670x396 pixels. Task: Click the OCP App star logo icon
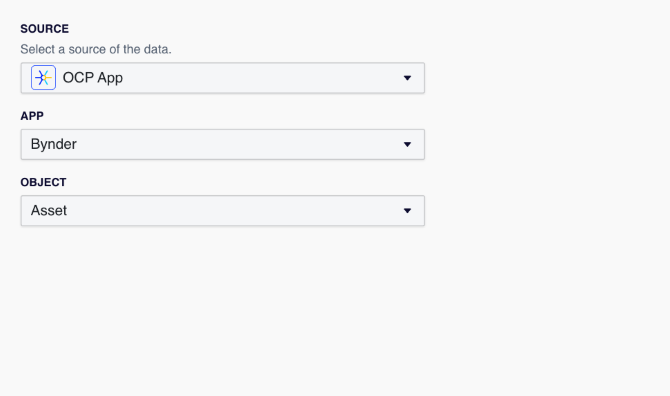pos(43,78)
